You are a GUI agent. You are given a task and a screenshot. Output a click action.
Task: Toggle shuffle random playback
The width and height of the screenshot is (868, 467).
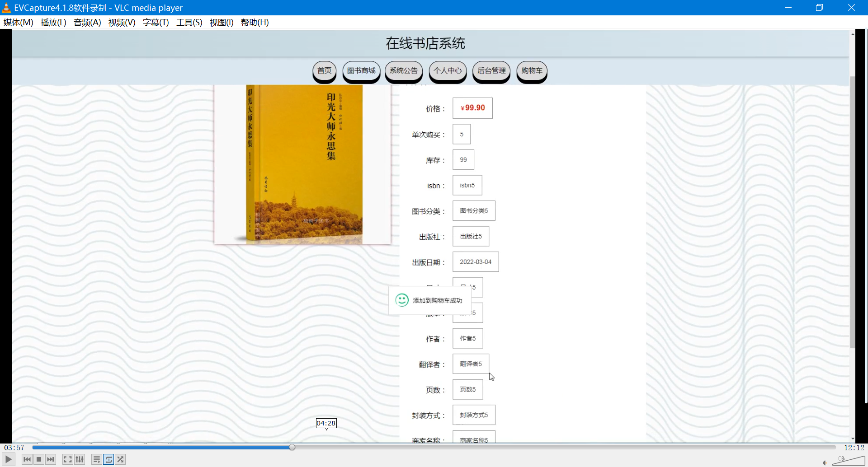pyautogui.click(x=120, y=459)
